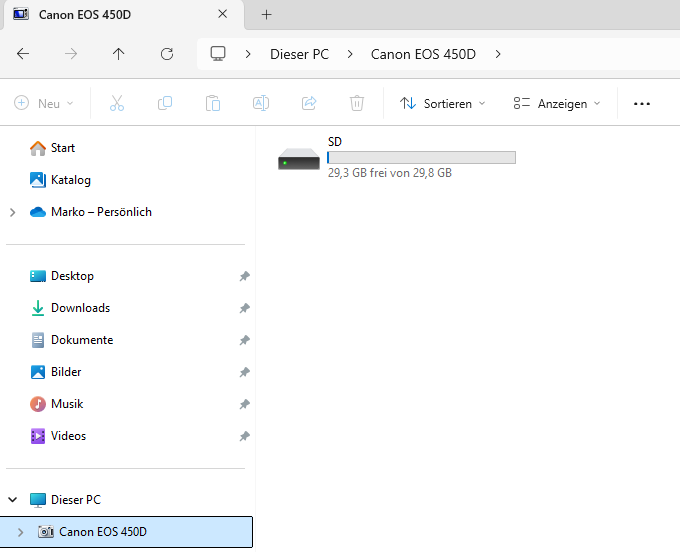Go back with the left arrow

[x=23, y=54]
